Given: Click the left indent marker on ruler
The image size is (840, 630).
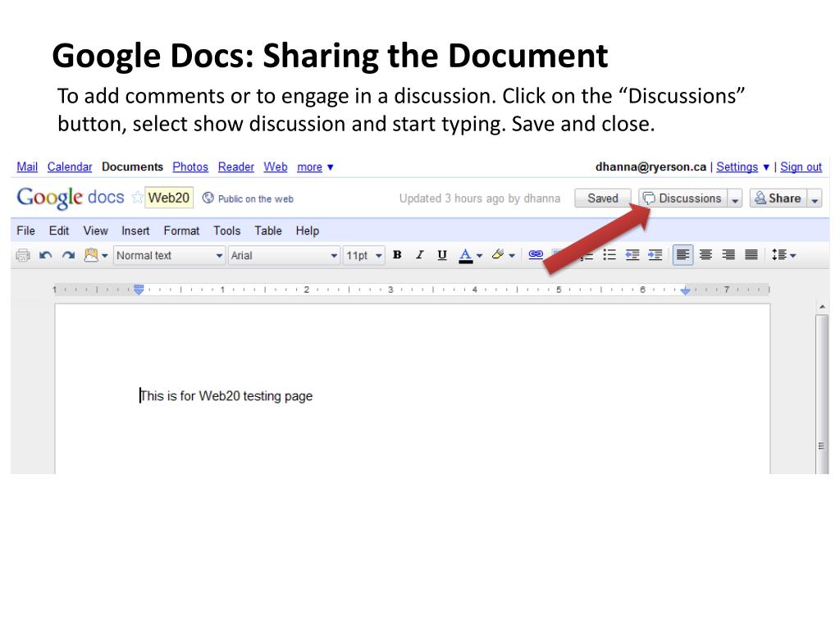Looking at the screenshot, I should coord(139,290).
